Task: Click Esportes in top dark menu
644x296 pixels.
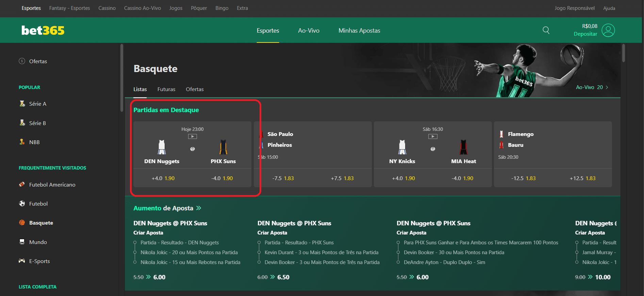Action: pos(31,8)
